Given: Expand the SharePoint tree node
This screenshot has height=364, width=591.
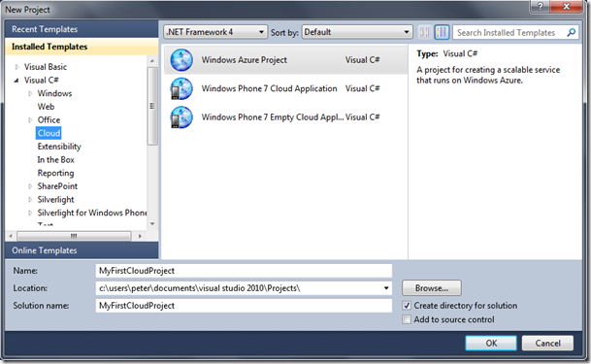Looking at the screenshot, I should (x=30, y=186).
